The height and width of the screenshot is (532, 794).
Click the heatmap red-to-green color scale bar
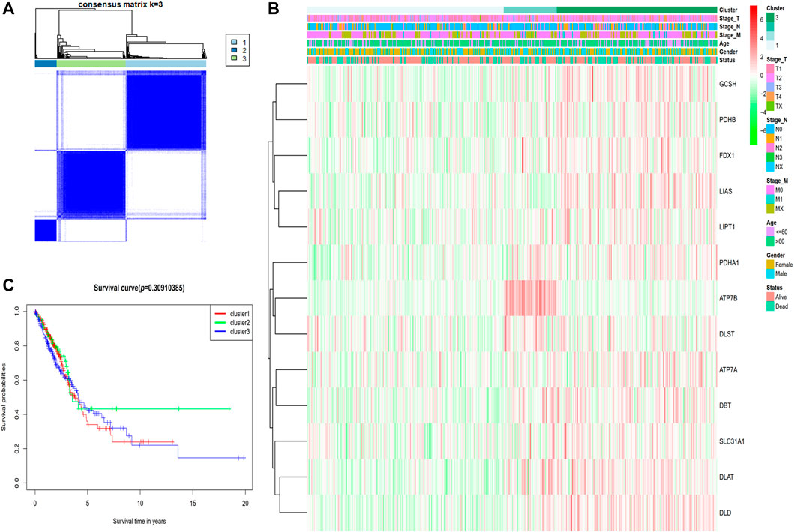pos(754,76)
